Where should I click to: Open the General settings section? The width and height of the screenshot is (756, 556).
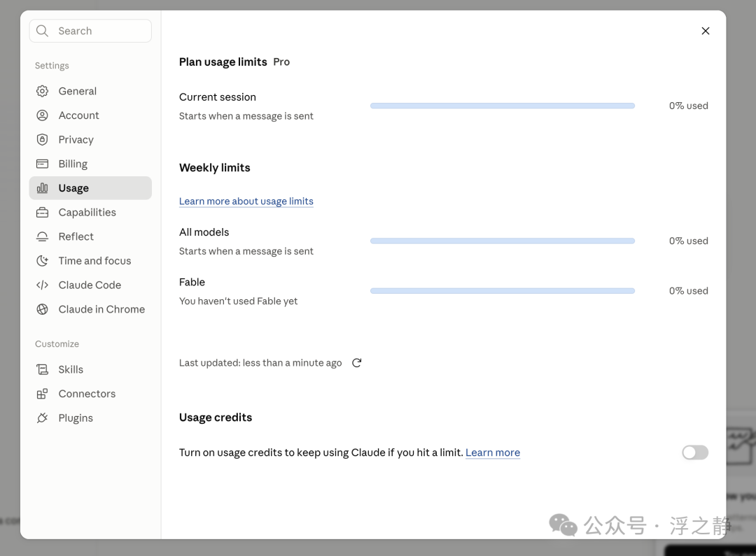90,91
